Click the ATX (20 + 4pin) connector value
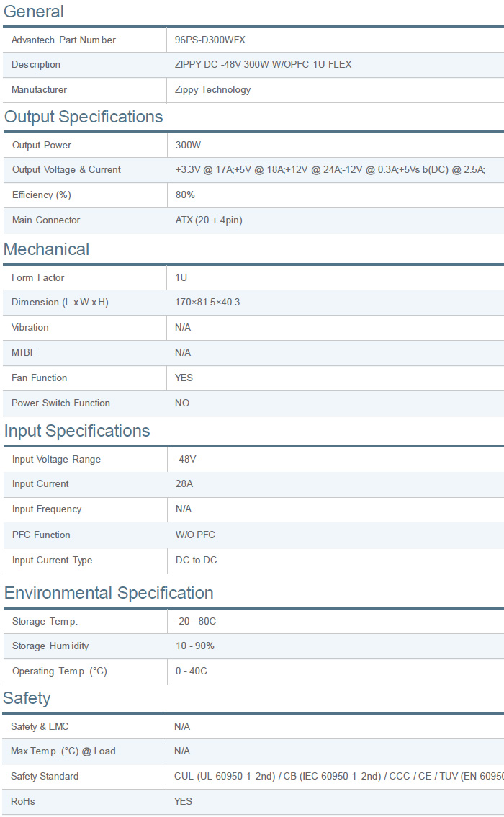 (x=208, y=220)
